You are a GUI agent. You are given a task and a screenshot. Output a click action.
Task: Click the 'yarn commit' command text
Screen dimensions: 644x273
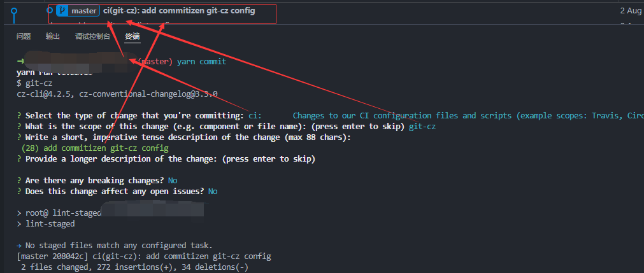click(201, 62)
